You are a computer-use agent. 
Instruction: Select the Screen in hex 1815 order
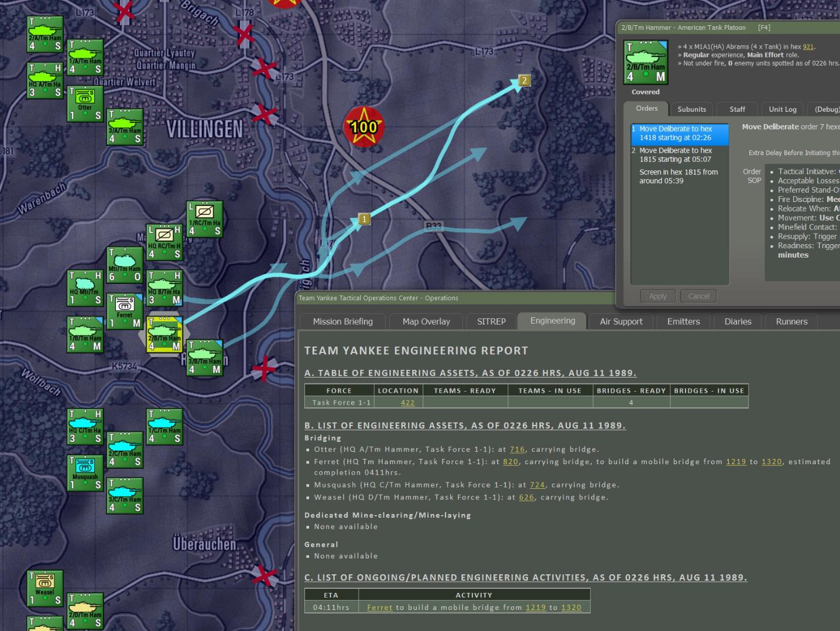[680, 177]
